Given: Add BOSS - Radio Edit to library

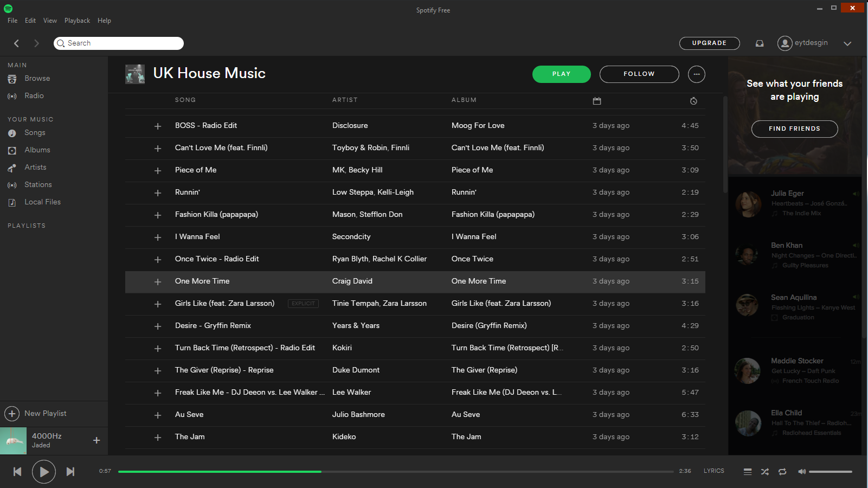Looking at the screenshot, I should [x=158, y=126].
